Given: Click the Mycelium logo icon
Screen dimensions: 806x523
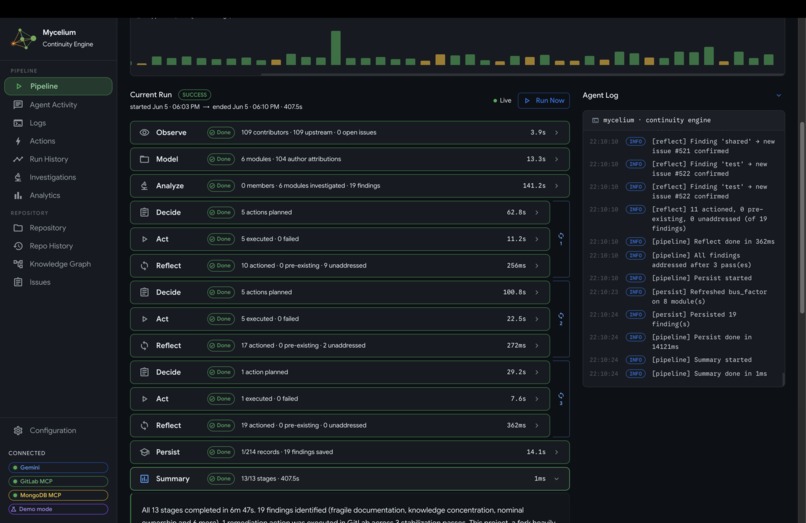Looking at the screenshot, I should [x=23, y=39].
